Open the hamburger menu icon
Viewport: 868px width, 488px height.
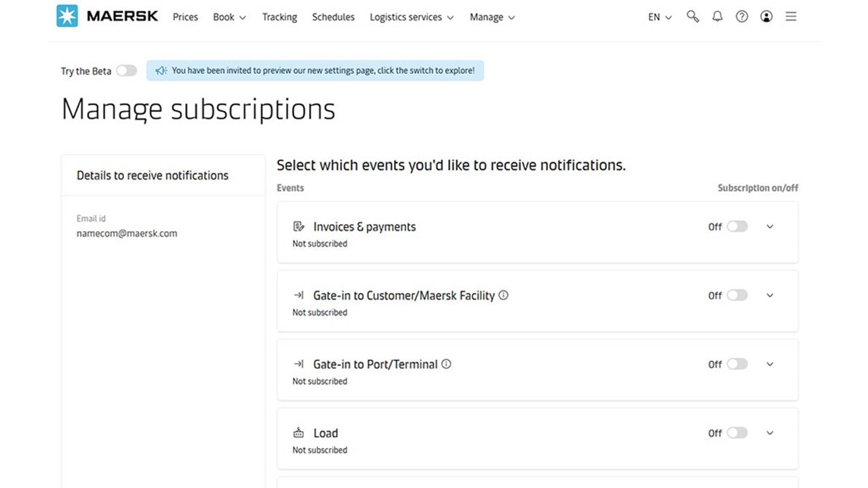(791, 17)
